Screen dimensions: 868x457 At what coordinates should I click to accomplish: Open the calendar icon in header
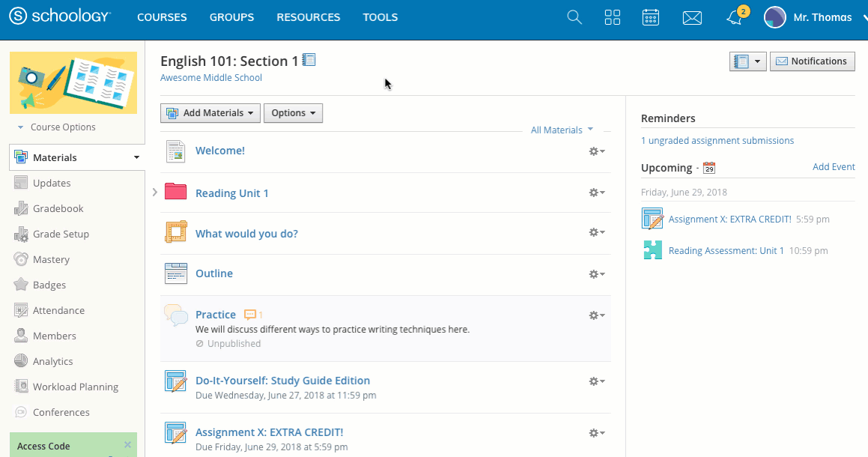651,17
